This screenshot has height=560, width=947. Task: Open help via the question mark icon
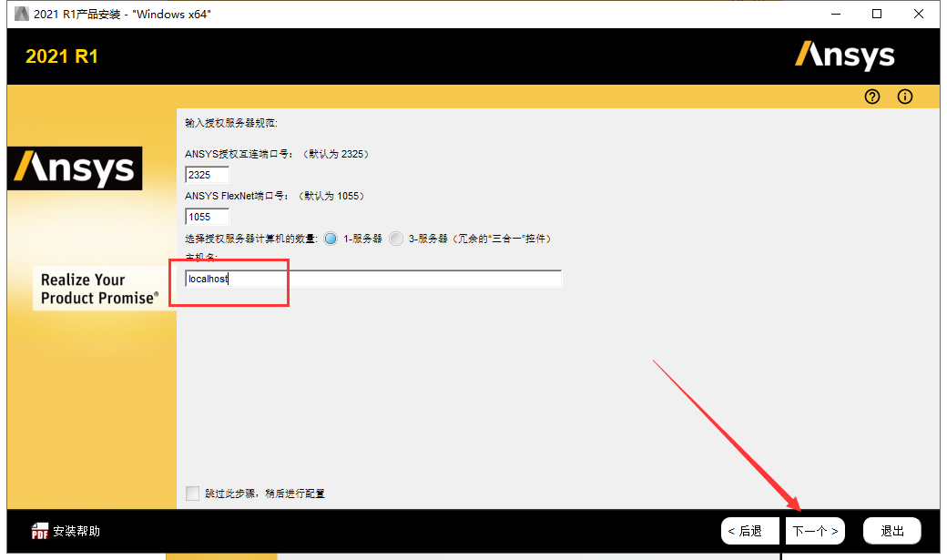(x=871, y=97)
